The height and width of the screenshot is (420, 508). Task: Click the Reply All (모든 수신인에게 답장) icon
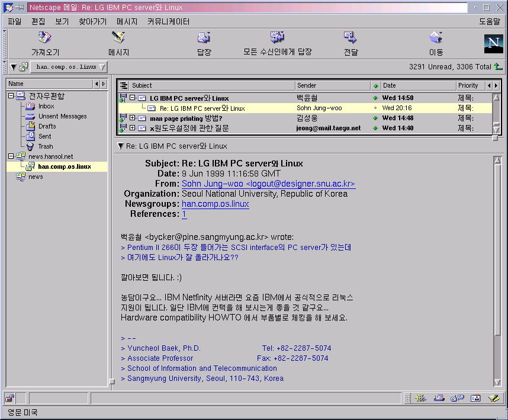click(x=277, y=39)
